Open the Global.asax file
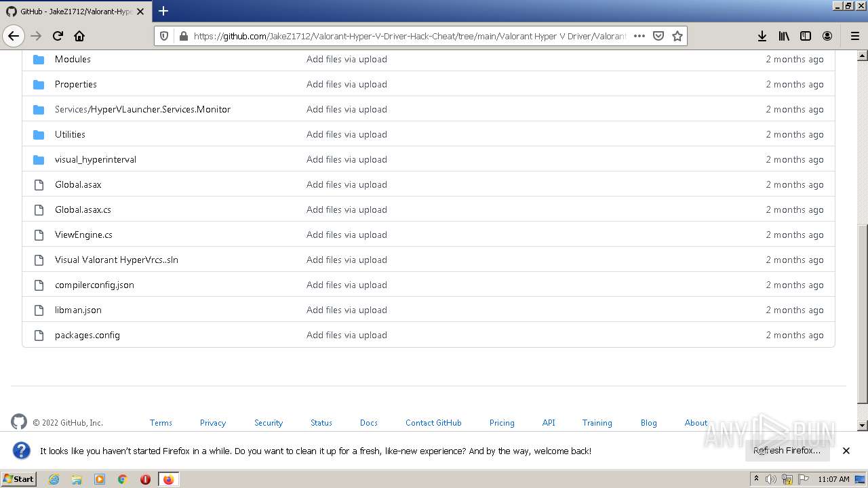Image resolution: width=868 pixels, height=488 pixels. point(78,184)
